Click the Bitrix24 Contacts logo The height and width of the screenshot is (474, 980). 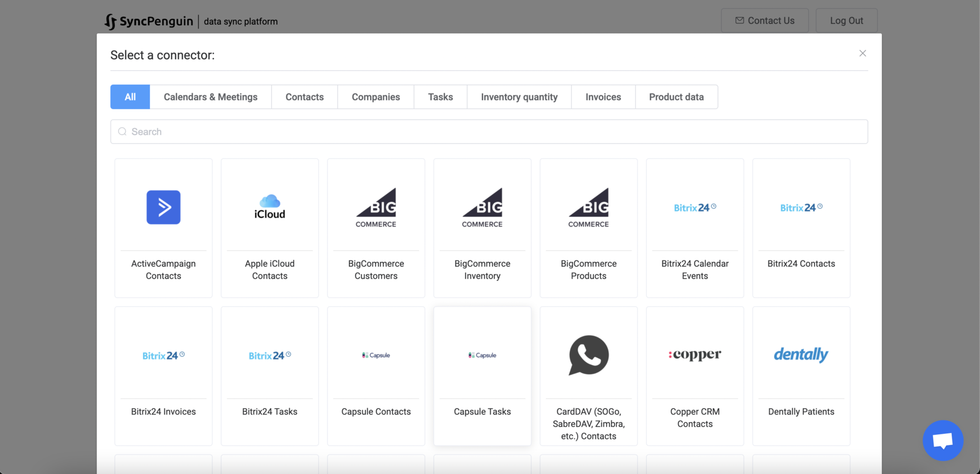[x=801, y=207]
